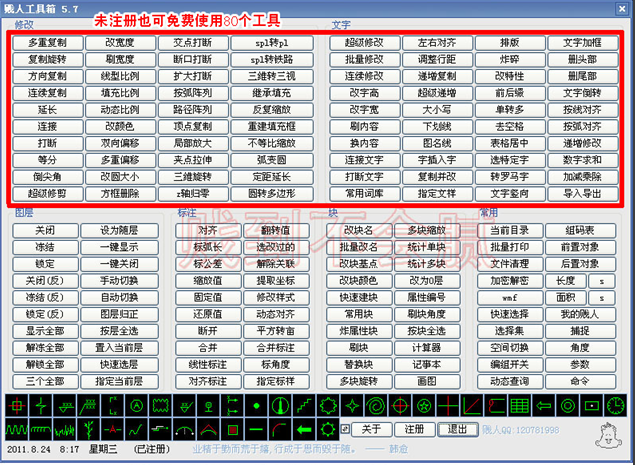Click the red hook with green bracket icon

(496, 405)
